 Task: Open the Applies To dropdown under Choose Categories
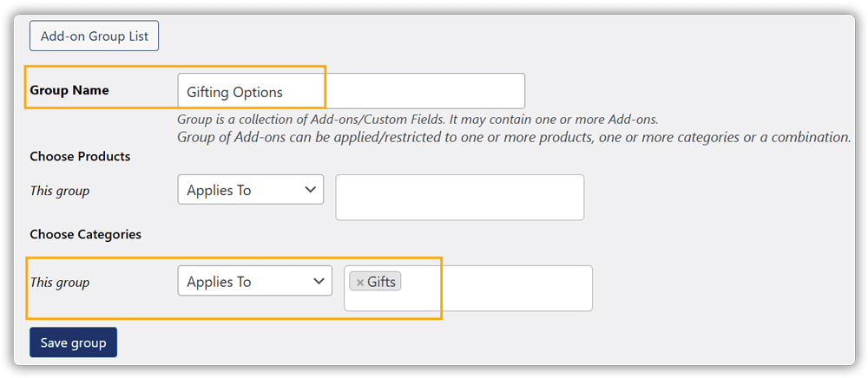pos(254,281)
